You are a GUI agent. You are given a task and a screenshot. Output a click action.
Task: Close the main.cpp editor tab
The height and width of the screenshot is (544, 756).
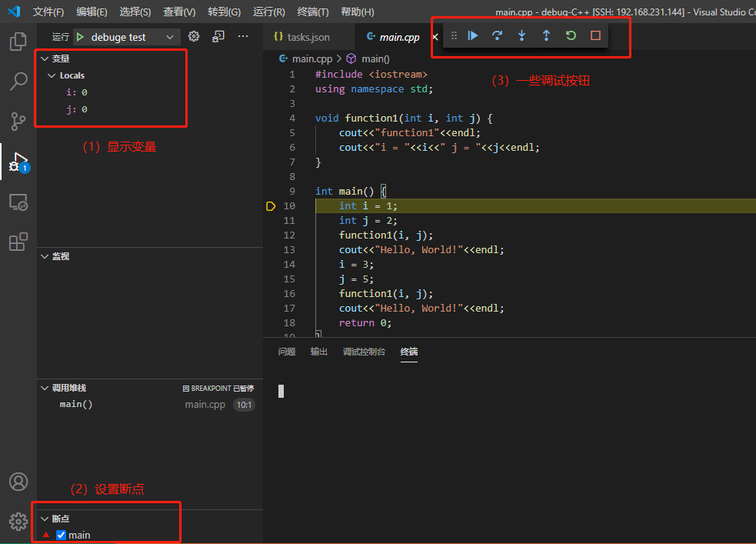(435, 37)
